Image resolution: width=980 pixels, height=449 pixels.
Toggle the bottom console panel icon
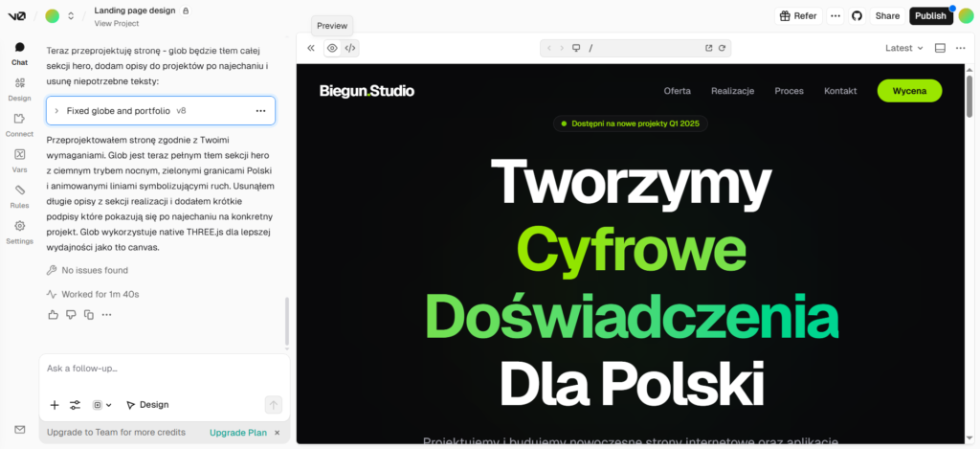[x=940, y=48]
